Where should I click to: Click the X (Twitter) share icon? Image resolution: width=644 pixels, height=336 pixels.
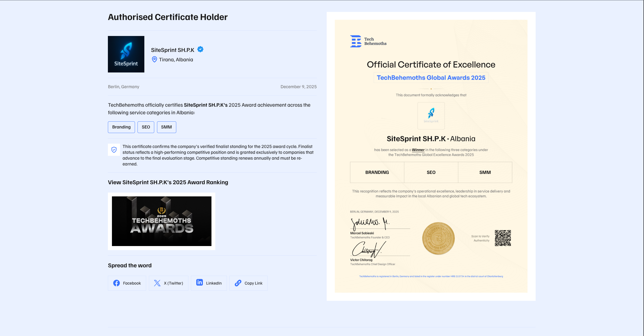[157, 283]
